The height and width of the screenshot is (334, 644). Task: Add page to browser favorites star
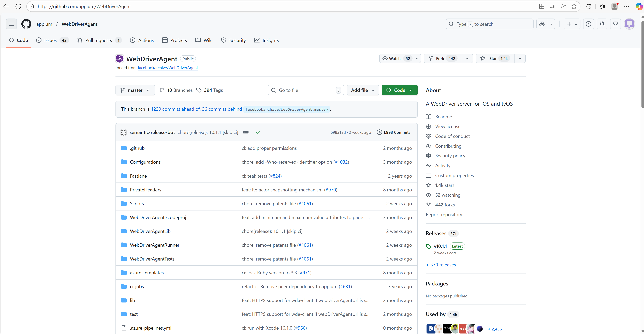pos(574,7)
